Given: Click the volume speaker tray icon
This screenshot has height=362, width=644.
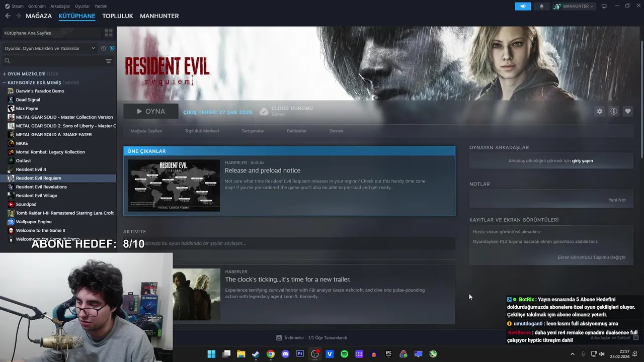Looking at the screenshot, I should coord(602,354).
